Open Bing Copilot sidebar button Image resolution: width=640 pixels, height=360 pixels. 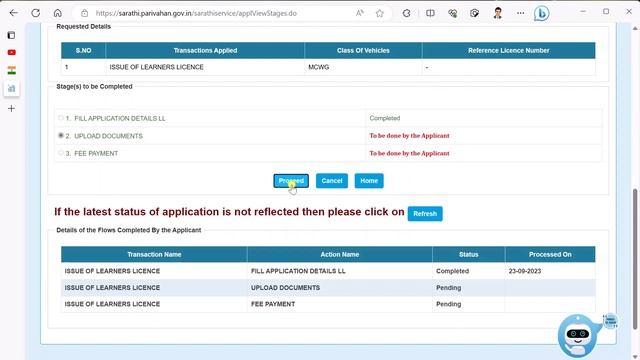coord(542,13)
